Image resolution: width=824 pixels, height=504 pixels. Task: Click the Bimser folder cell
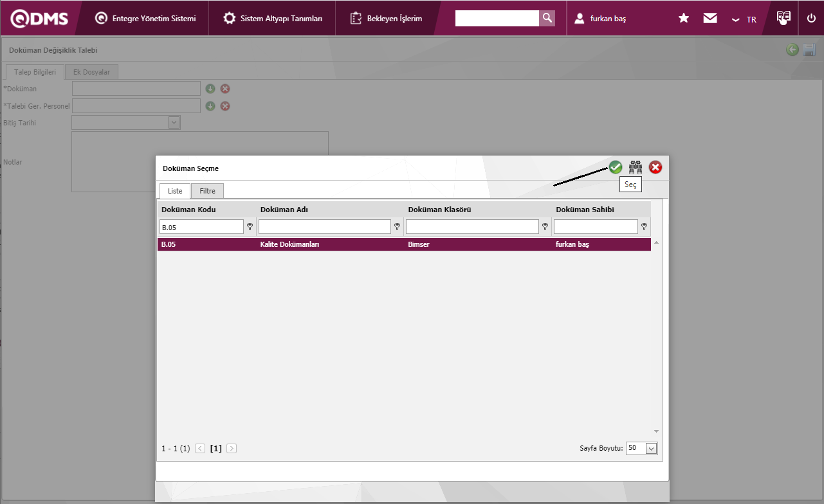478,244
